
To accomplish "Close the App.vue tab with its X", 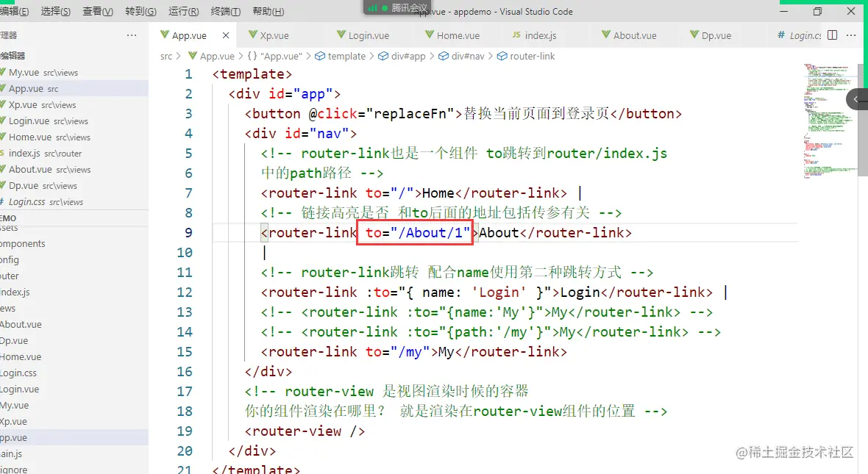I will pyautogui.click(x=226, y=35).
